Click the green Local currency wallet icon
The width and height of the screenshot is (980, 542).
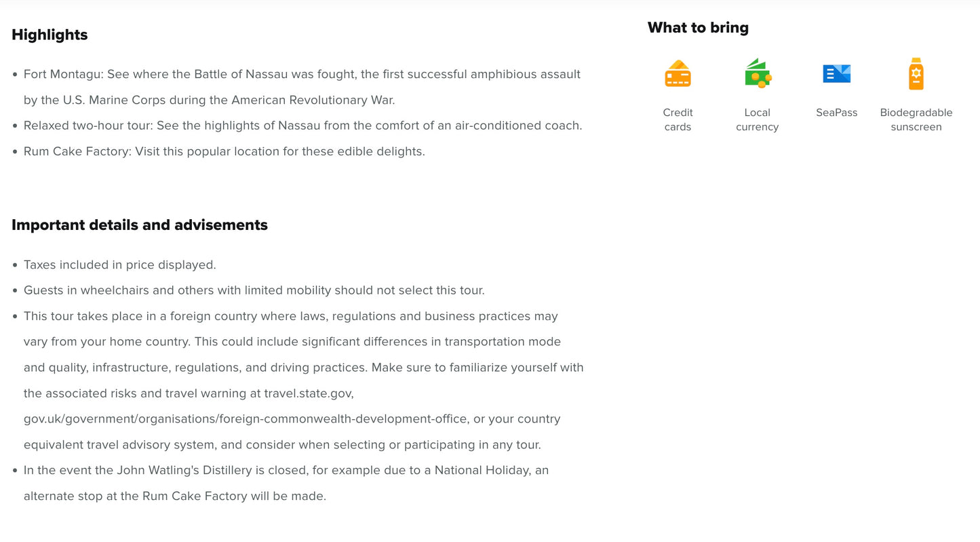[757, 74]
